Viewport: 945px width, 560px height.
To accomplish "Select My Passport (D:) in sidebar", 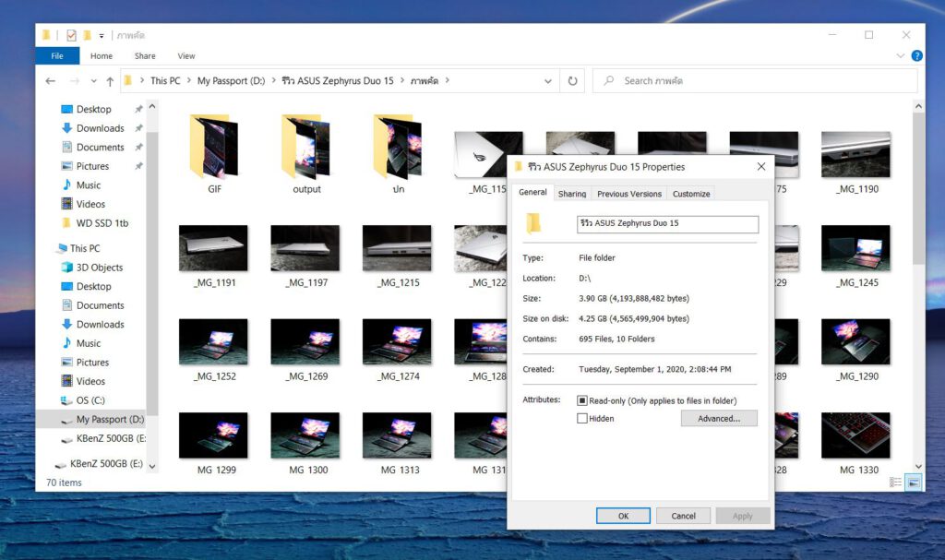I will 110,419.
